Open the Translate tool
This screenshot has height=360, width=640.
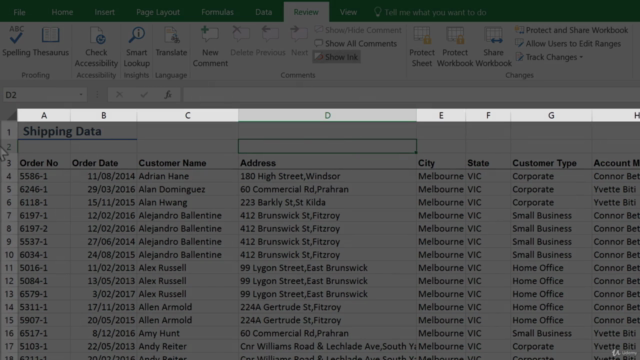pos(171,41)
